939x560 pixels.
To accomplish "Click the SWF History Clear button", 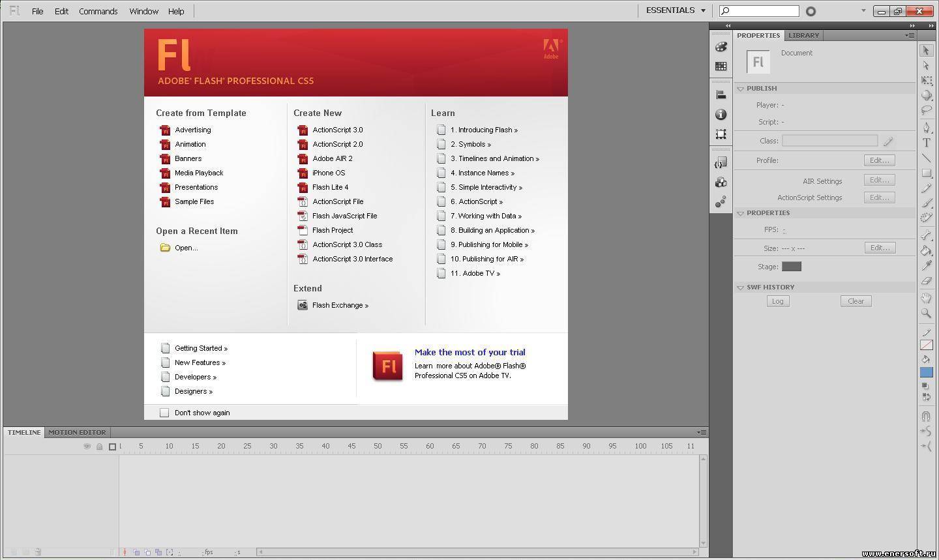I will click(856, 301).
